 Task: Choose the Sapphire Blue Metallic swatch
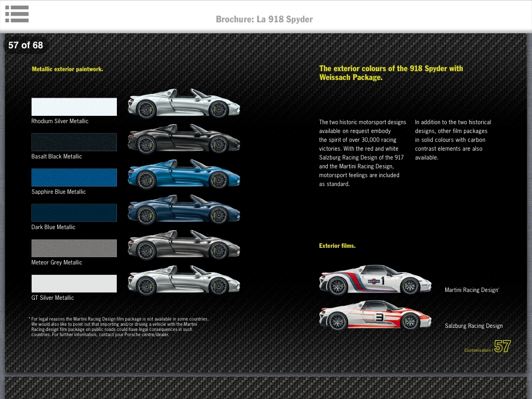coord(74,177)
